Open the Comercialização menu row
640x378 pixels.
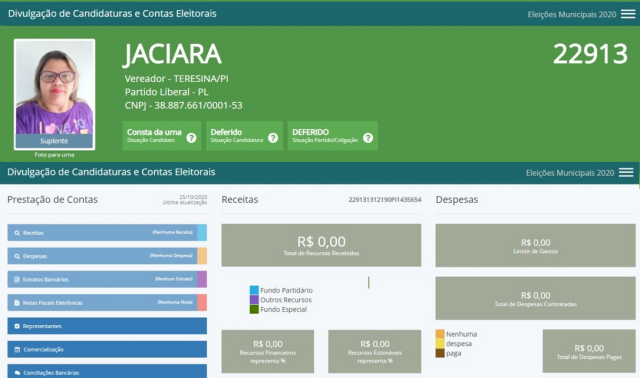[x=107, y=349]
